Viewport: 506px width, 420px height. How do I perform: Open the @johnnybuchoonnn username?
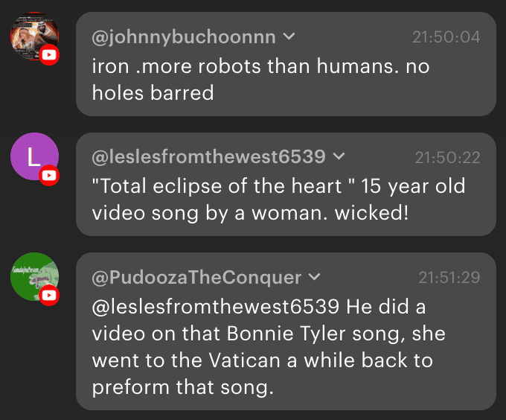click(184, 36)
